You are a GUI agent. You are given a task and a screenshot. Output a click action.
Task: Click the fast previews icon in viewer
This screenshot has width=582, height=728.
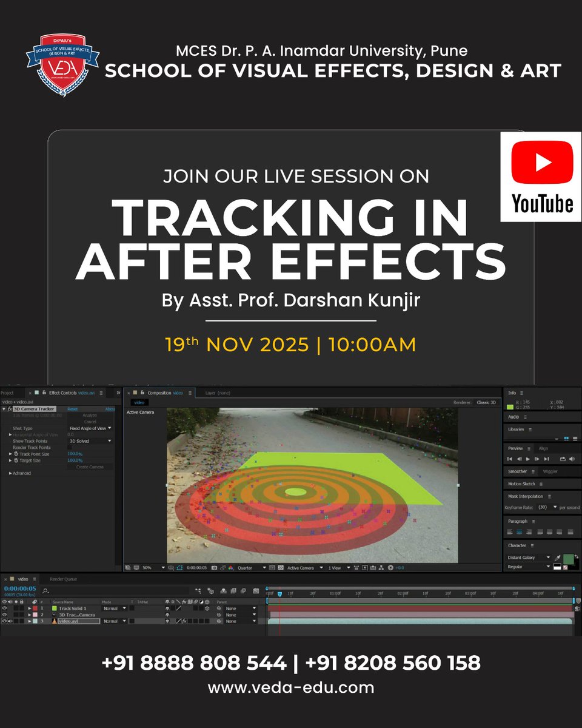point(365,568)
